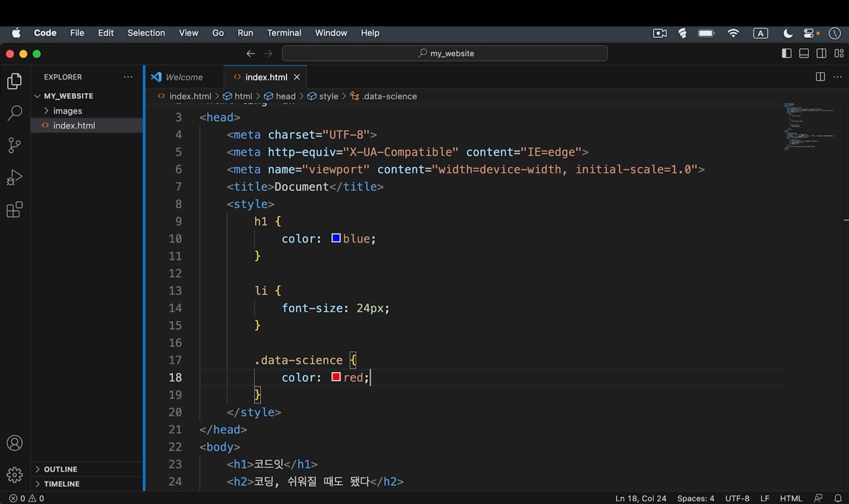
Task: Open the Customize Layout icon
Action: point(839,53)
